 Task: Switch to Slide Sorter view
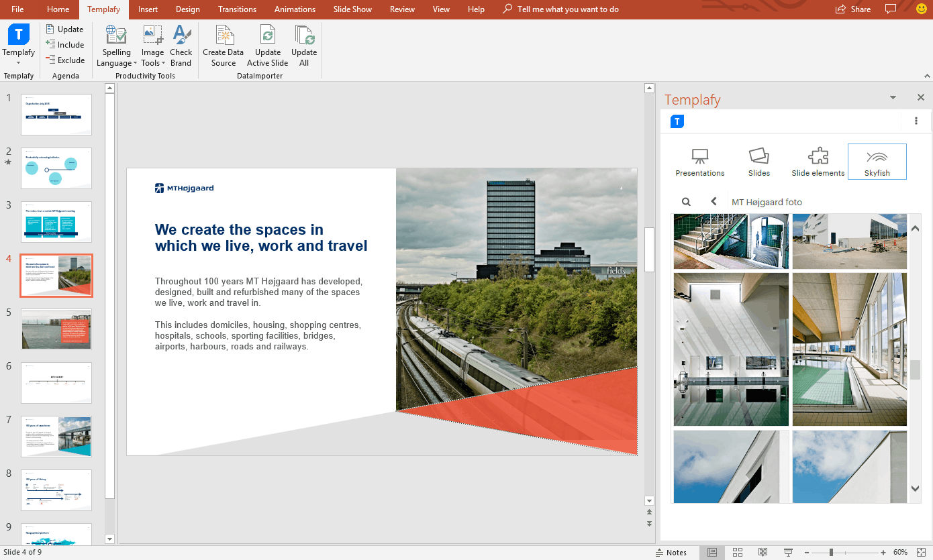(x=738, y=553)
